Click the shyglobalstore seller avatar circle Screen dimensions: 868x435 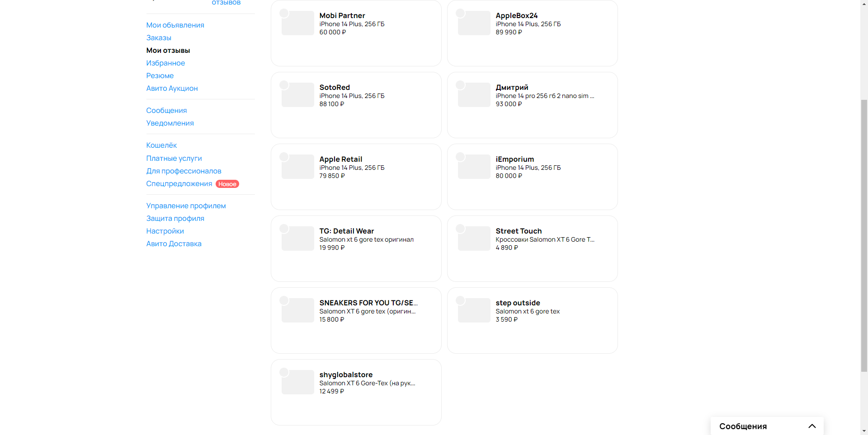pyautogui.click(x=284, y=372)
